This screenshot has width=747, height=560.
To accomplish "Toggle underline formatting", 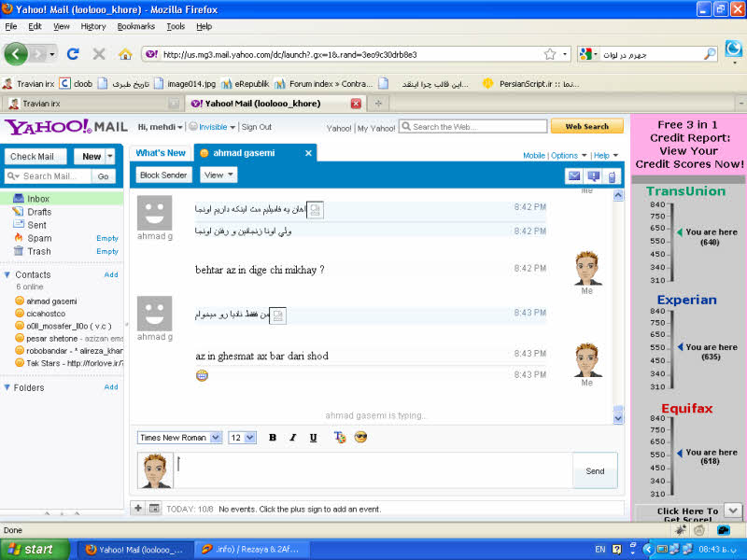I will click(x=313, y=437).
